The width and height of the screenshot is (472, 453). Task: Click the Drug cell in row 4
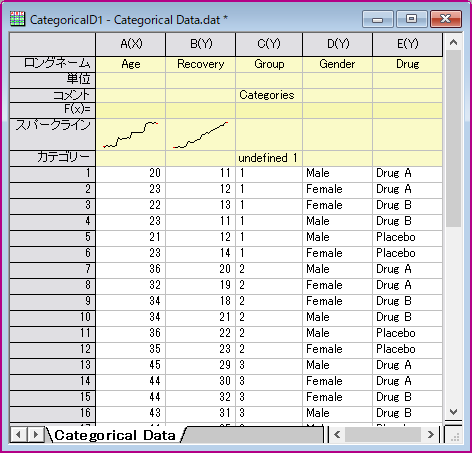pos(408,222)
